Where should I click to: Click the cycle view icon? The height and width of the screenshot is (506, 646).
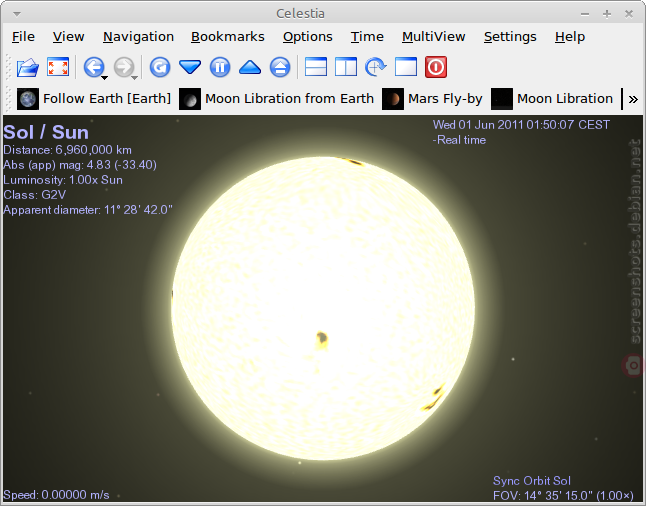pyautogui.click(x=375, y=67)
